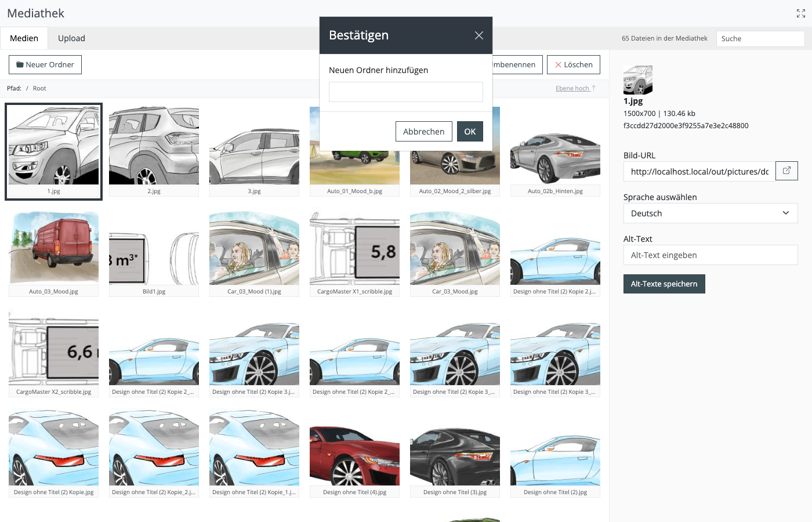Select the Bild-URL text field
This screenshot has width=812, height=522.
tap(699, 171)
